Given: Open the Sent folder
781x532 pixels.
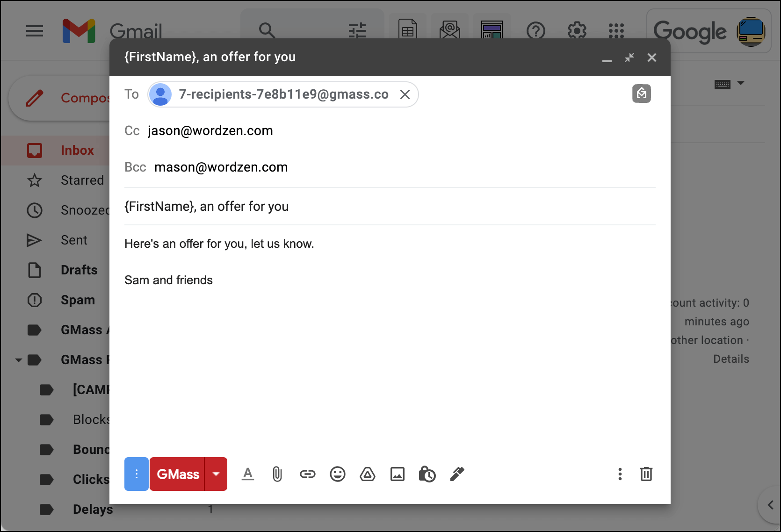Looking at the screenshot, I should (x=56, y=240).
